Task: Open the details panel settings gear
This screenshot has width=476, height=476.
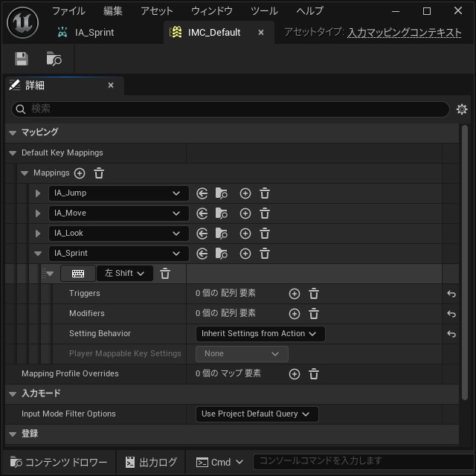Action: pyautogui.click(x=462, y=109)
